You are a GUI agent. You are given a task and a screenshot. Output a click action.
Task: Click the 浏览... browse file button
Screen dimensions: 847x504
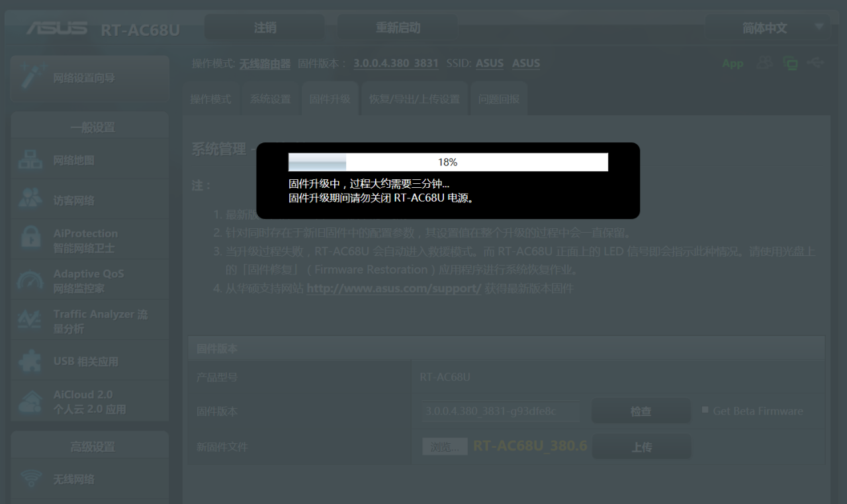[445, 446]
